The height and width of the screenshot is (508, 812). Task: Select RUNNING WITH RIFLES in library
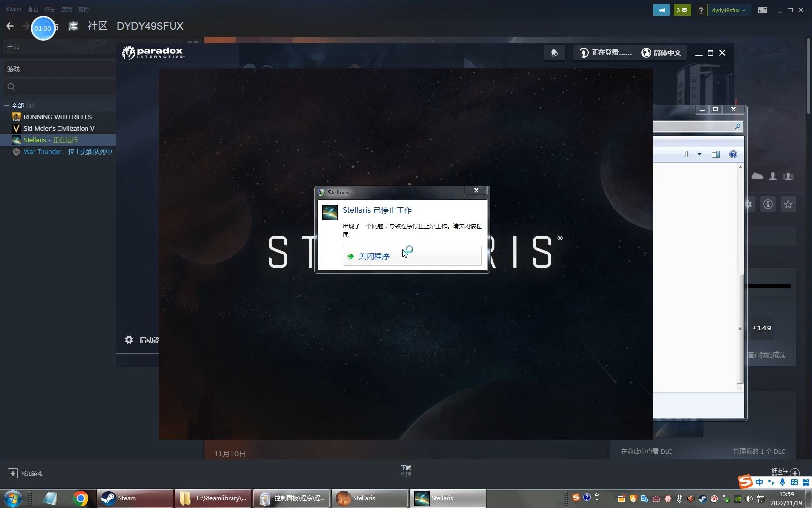(x=58, y=117)
